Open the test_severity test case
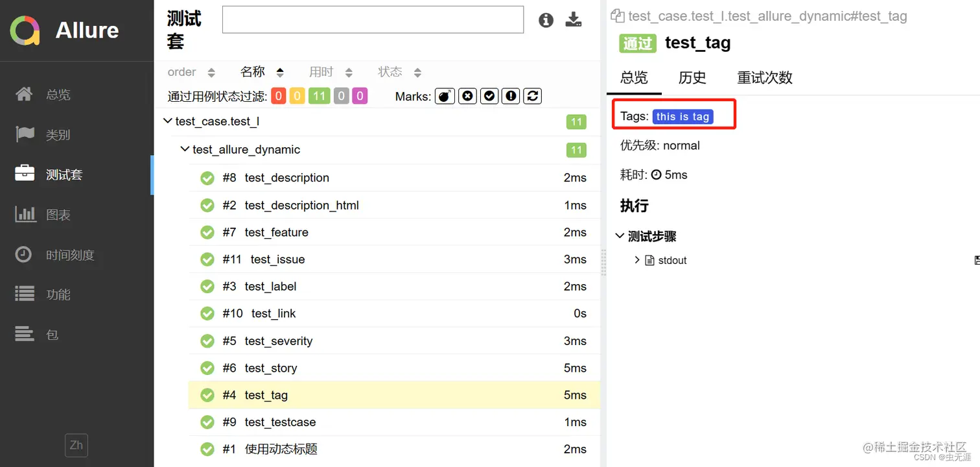The width and height of the screenshot is (980, 467). (394, 341)
